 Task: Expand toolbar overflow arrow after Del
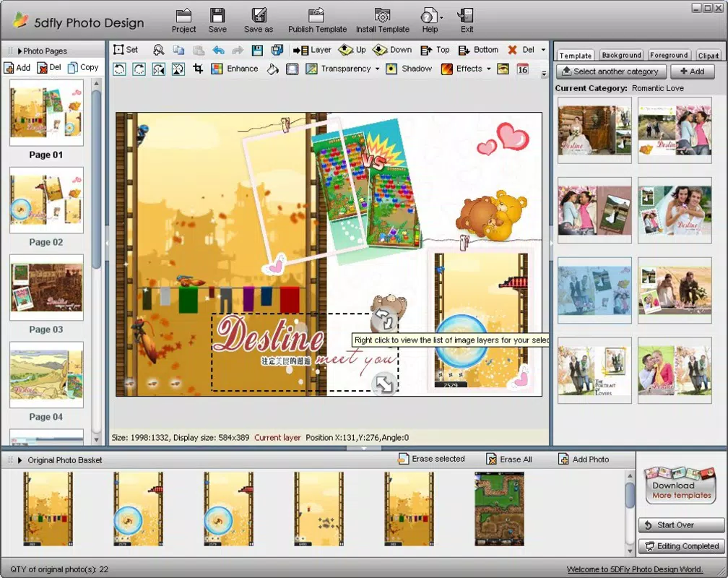[x=543, y=50]
